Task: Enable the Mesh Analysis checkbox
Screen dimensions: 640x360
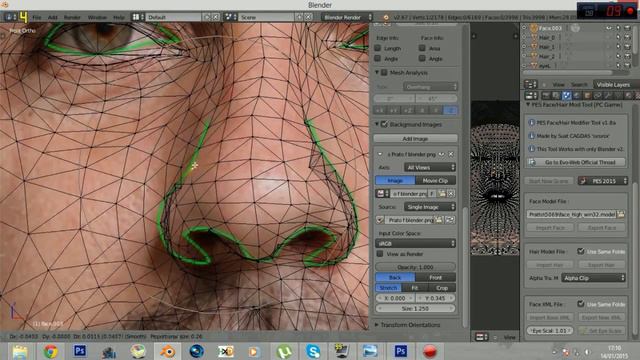Action: (x=384, y=72)
